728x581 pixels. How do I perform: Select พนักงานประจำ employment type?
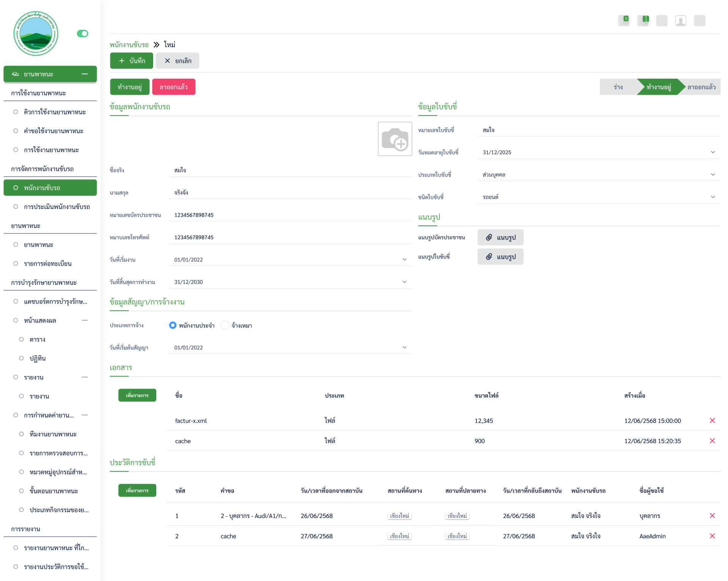[x=173, y=325]
